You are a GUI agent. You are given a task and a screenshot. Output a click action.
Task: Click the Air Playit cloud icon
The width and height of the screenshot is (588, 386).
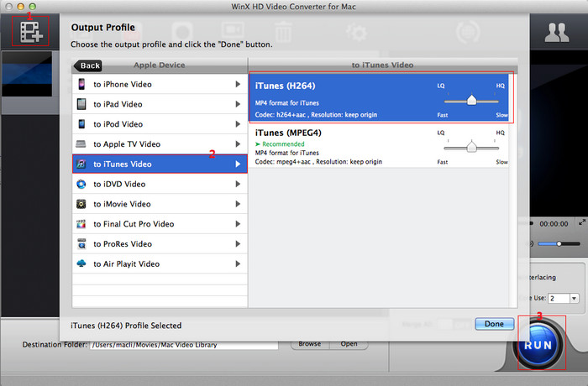pyautogui.click(x=81, y=263)
